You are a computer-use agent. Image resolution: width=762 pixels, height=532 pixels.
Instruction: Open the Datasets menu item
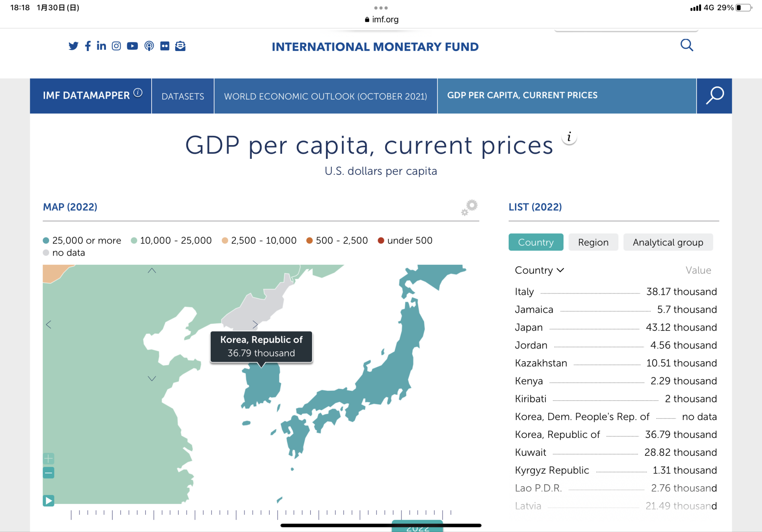click(x=183, y=96)
